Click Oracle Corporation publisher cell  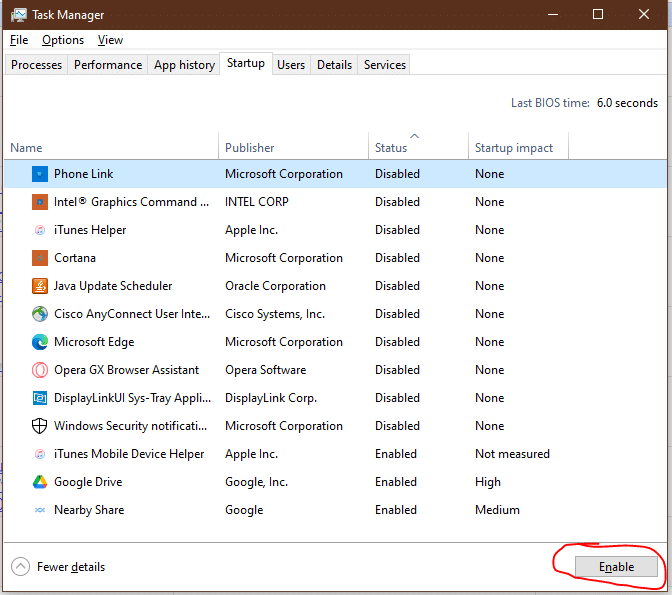coord(276,286)
